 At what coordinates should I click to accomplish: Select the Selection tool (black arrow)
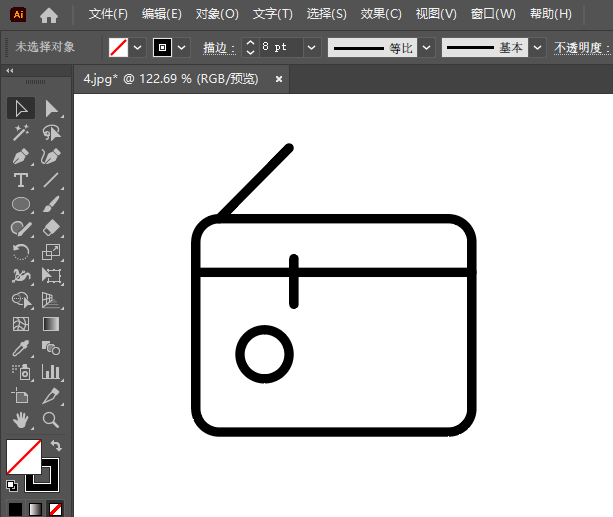tap(21, 108)
